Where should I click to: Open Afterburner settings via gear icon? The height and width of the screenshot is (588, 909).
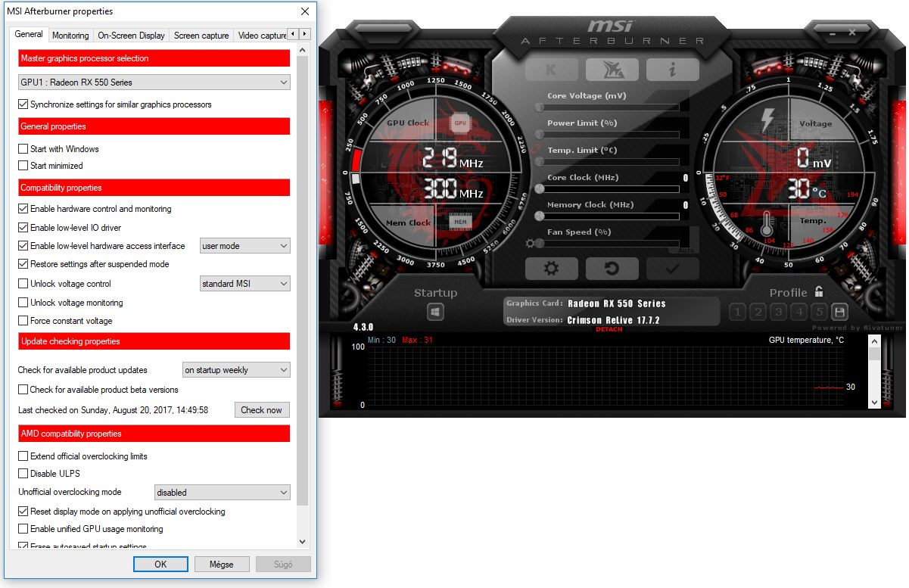(552, 269)
